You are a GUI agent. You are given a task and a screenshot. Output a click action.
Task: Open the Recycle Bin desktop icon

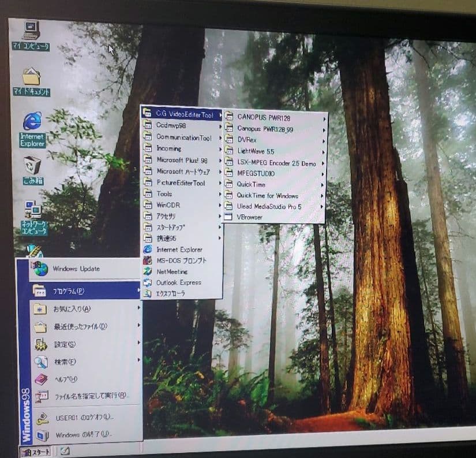click(32, 167)
